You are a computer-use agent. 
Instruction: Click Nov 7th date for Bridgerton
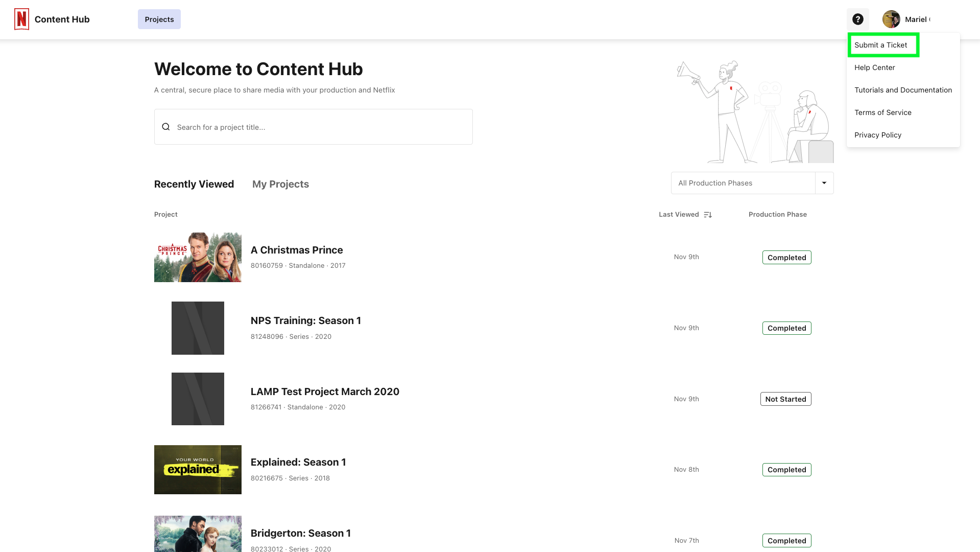686,541
